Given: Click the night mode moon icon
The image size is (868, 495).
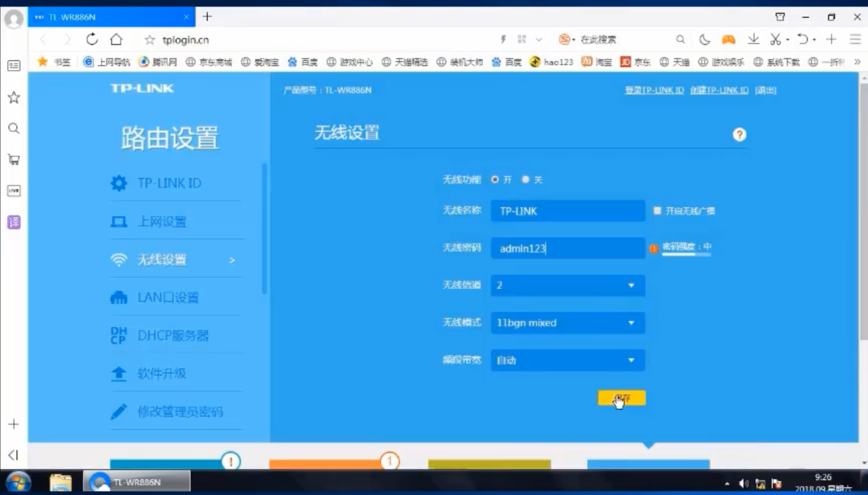Looking at the screenshot, I should tap(704, 39).
